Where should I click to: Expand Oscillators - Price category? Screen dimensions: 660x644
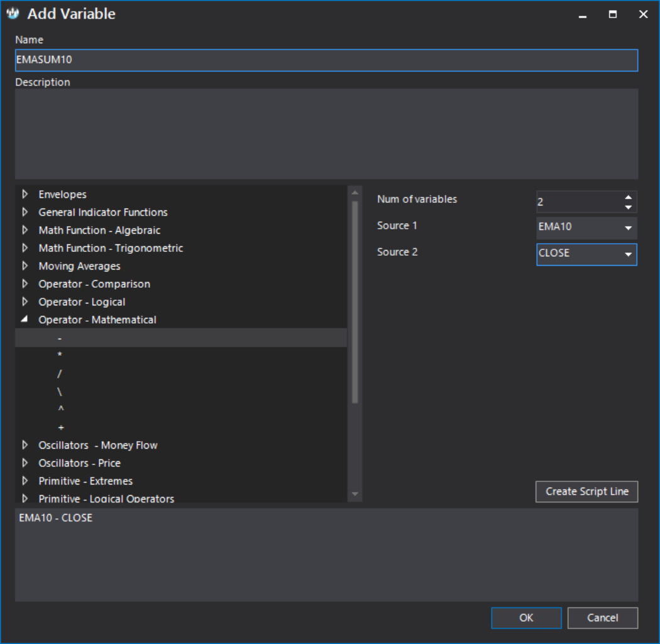[x=25, y=463]
